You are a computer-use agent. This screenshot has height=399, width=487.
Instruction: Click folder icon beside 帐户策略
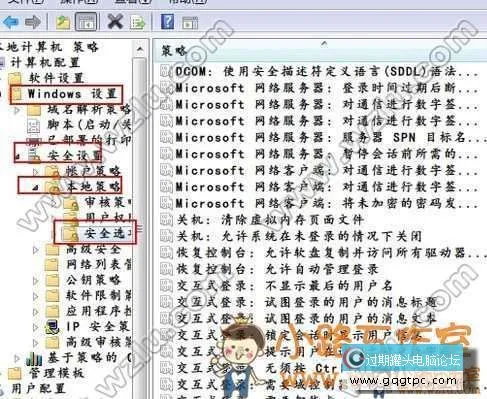pos(52,171)
